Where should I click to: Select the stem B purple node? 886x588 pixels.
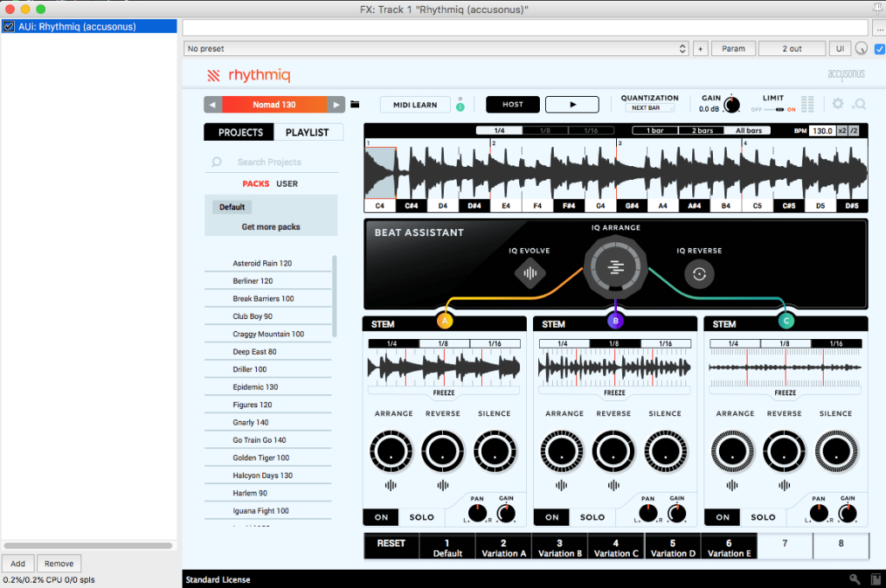click(615, 321)
